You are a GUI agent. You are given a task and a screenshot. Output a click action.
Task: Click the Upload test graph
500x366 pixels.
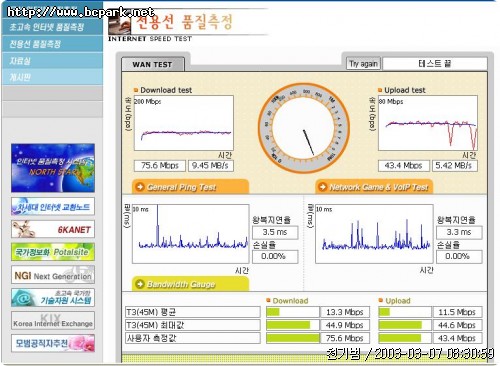428,123
